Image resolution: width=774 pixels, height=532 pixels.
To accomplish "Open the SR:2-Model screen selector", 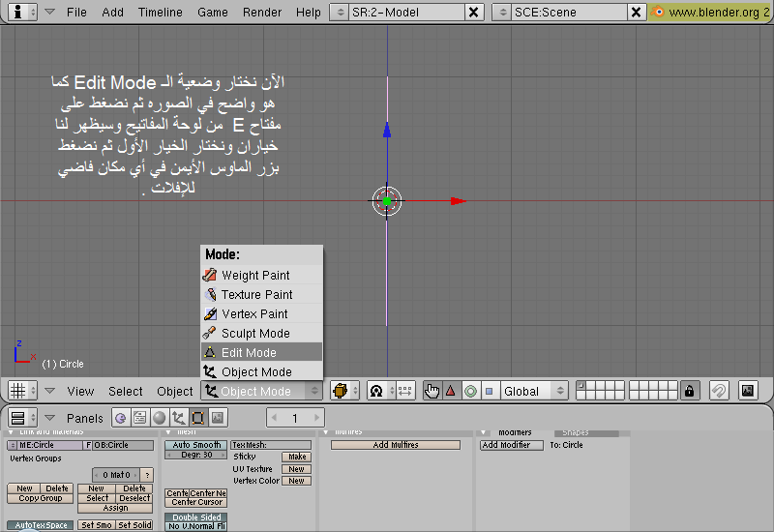I will [x=341, y=12].
